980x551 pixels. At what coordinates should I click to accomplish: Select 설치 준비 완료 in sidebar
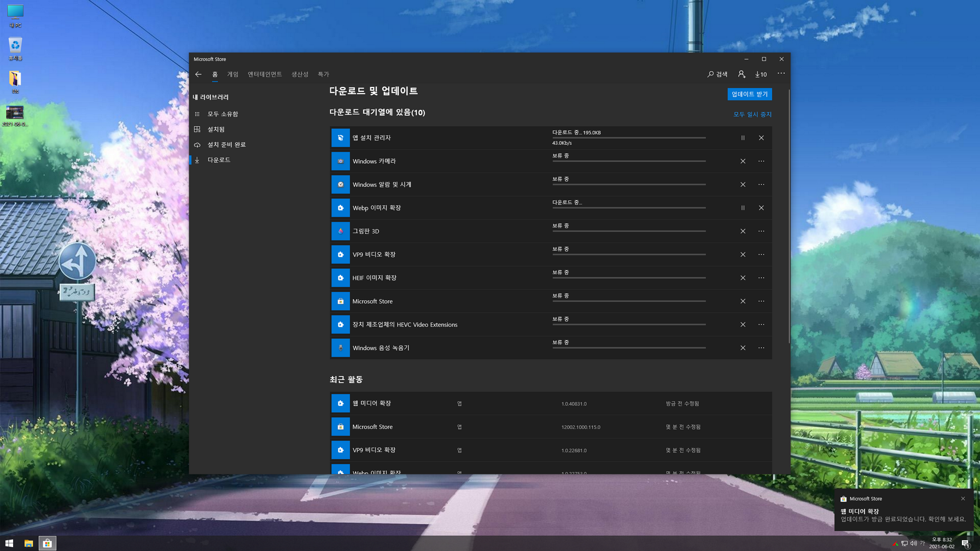pyautogui.click(x=226, y=145)
